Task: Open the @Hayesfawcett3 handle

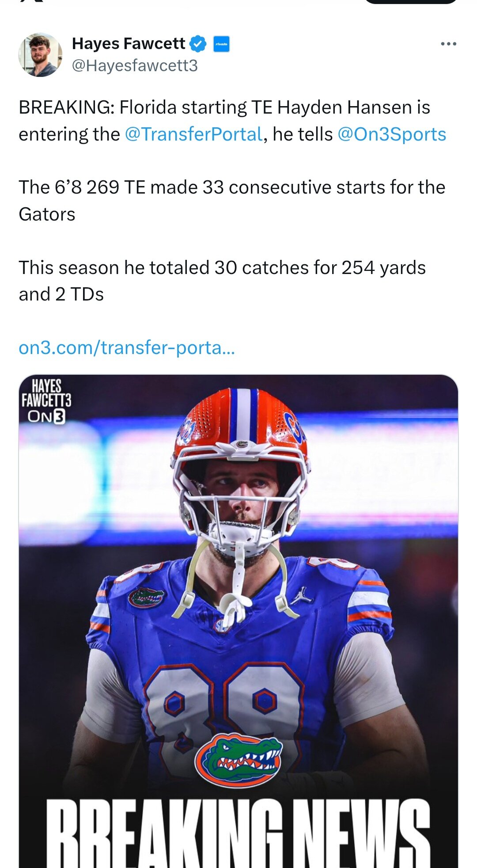Action: (x=135, y=66)
